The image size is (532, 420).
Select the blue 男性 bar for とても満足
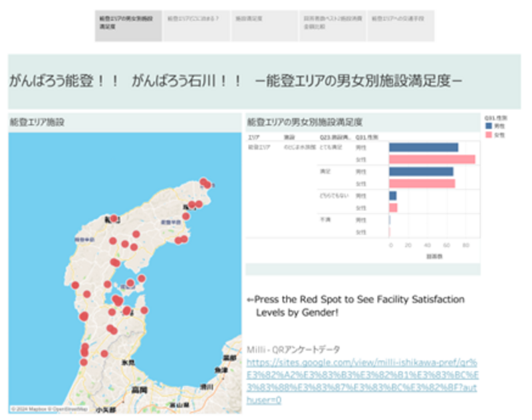423,147
